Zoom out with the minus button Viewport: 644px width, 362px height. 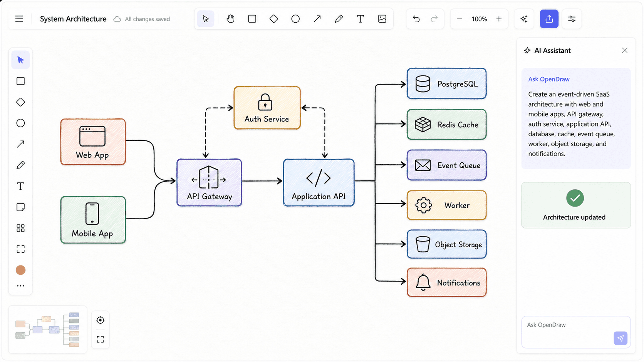[460, 19]
